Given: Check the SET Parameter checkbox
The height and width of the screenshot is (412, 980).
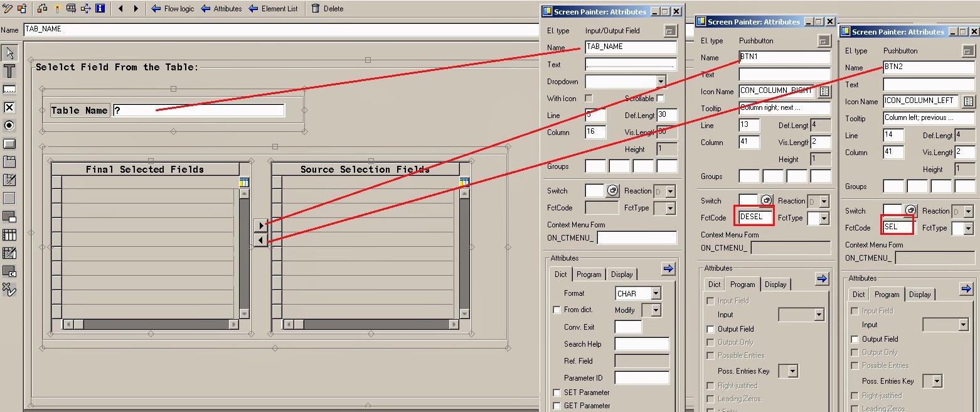Looking at the screenshot, I should pos(557,392).
